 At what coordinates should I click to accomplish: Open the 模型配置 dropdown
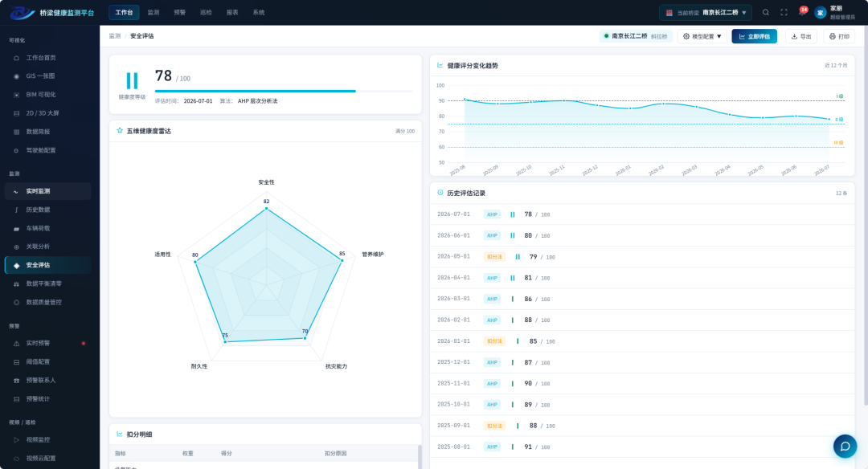click(702, 36)
